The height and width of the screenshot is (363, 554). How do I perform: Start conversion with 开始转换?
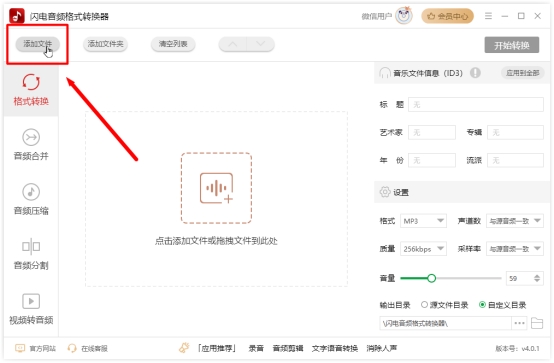coord(512,45)
